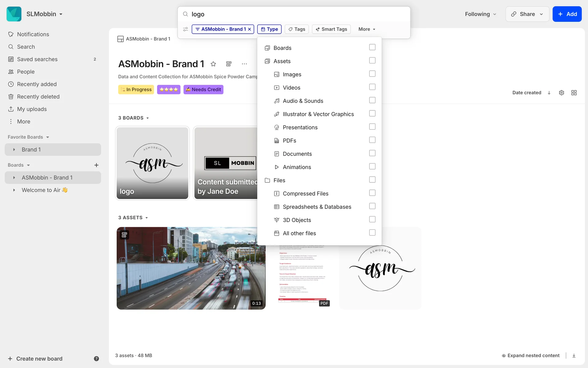Image resolution: width=588 pixels, height=368 pixels.
Task: Click the blue Add button
Action: pyautogui.click(x=567, y=14)
